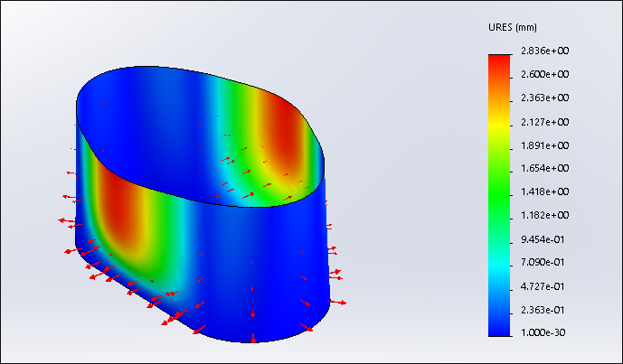The width and height of the screenshot is (623, 364).
Task: Select the legend value 1.182e+00
Action: click(544, 215)
